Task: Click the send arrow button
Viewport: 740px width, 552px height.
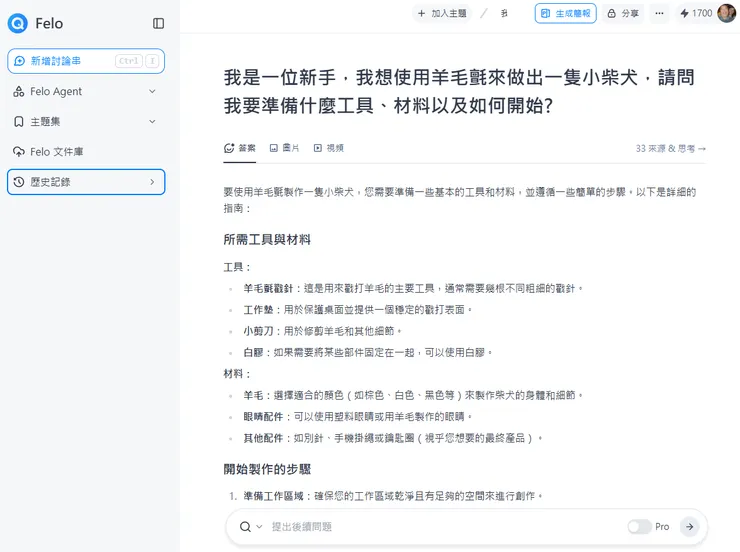Action: coord(690,527)
